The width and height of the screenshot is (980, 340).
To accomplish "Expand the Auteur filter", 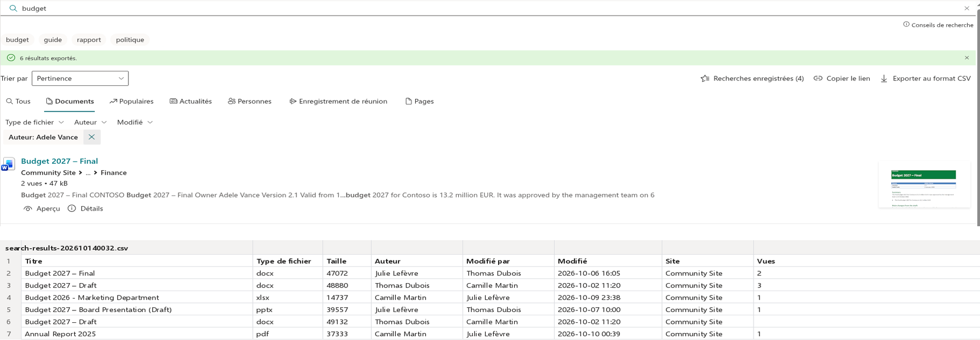I will pos(90,122).
